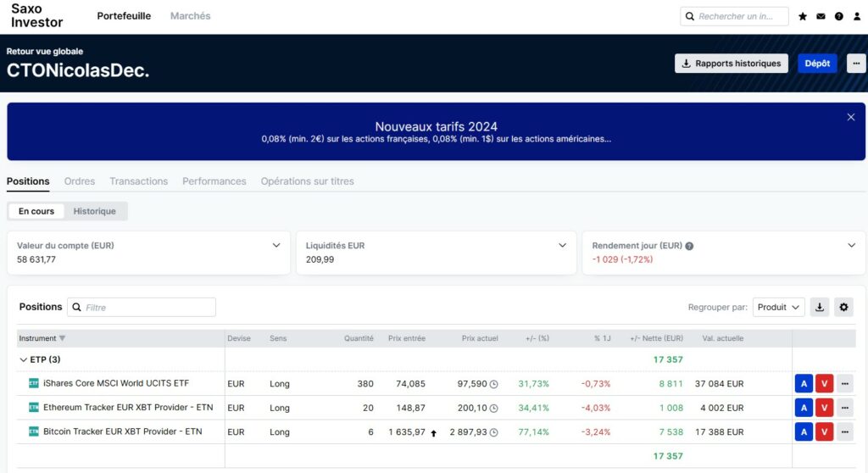Open the Portefeuille menu
The width and height of the screenshot is (868, 473).
tap(124, 16)
